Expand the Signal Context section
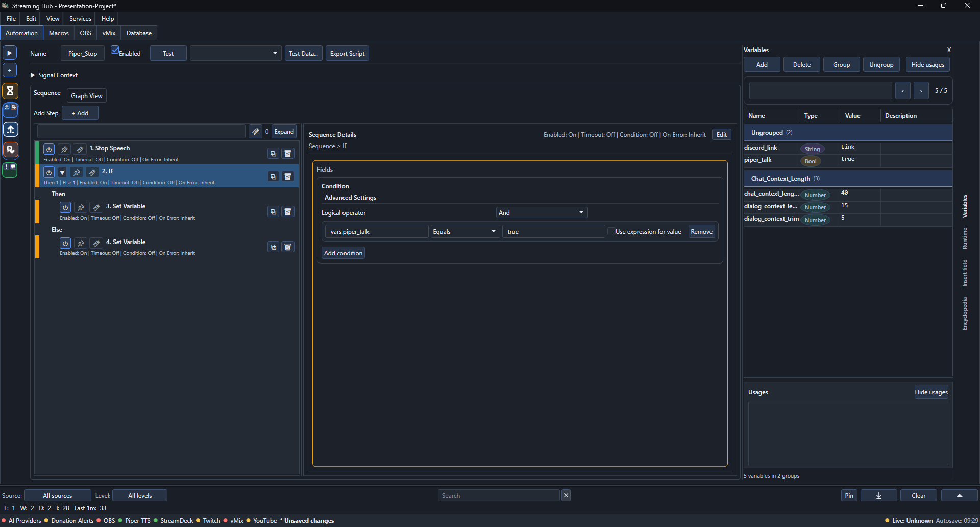This screenshot has width=980, height=527. click(33, 75)
